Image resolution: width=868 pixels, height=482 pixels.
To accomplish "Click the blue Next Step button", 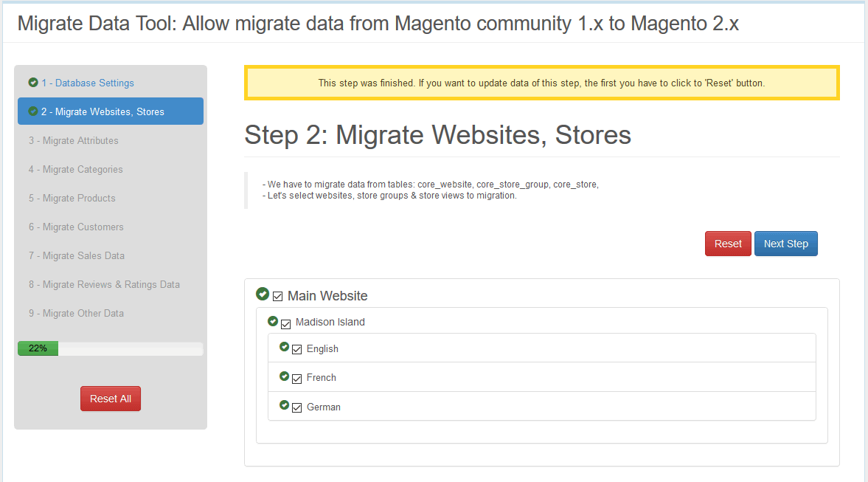I will point(785,244).
